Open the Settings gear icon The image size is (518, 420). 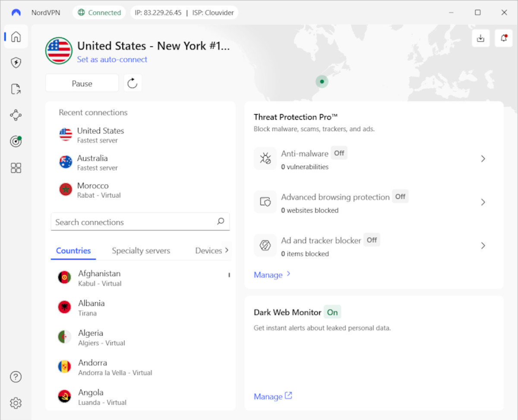tap(16, 403)
